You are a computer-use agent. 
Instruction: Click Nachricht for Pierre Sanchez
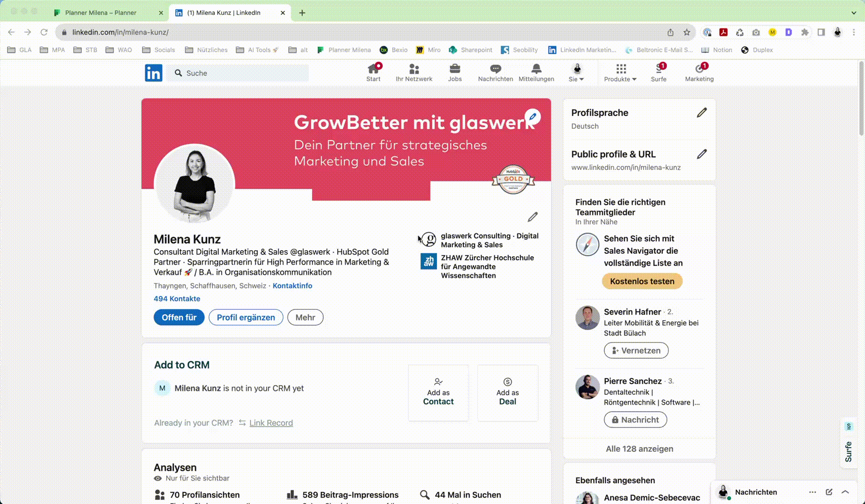pos(635,420)
